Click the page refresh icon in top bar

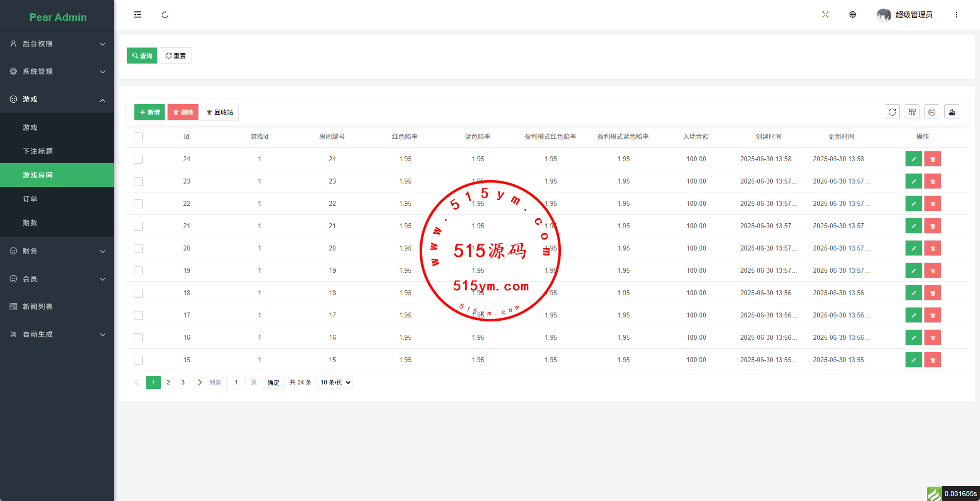click(165, 15)
